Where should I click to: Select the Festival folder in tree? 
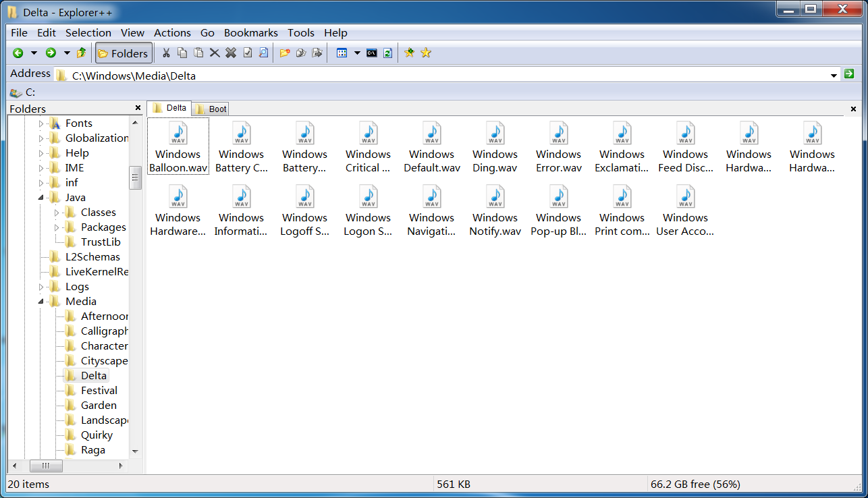click(x=99, y=391)
